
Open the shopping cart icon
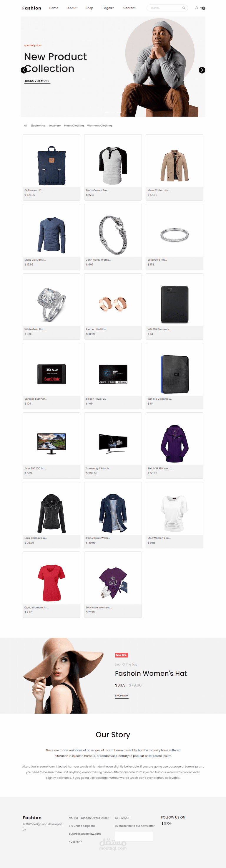pyautogui.click(x=203, y=8)
